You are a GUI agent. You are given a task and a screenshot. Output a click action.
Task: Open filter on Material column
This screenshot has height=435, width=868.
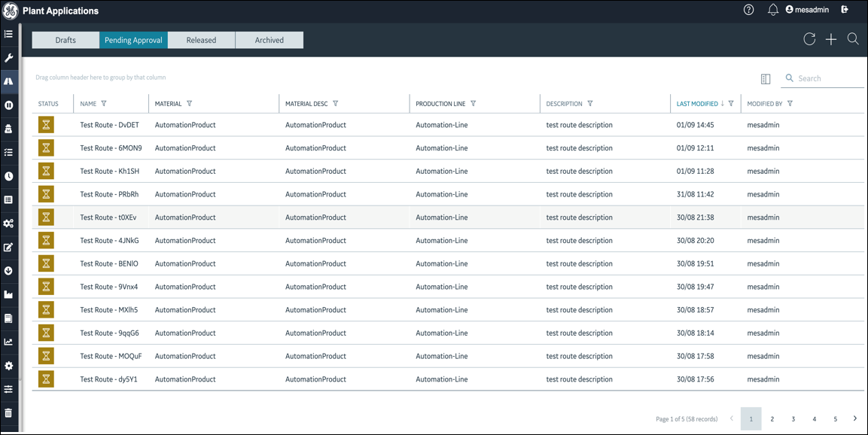click(189, 104)
